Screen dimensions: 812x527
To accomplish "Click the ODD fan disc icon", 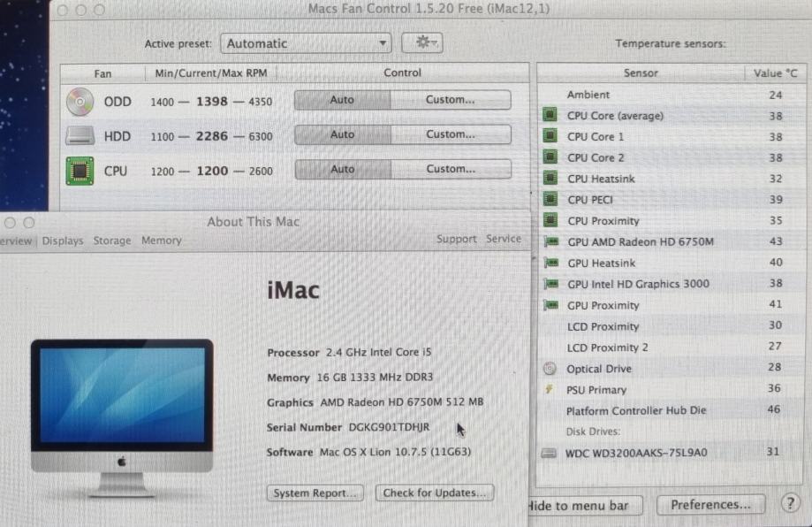I will (x=80, y=101).
